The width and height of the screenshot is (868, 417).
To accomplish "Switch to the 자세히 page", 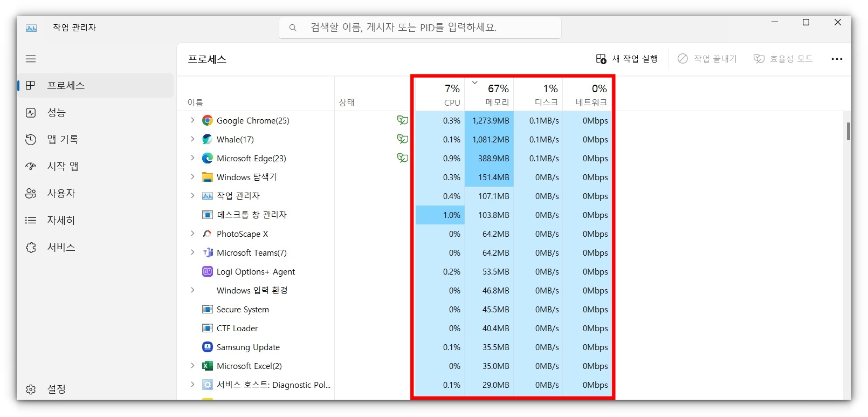I will click(x=96, y=220).
